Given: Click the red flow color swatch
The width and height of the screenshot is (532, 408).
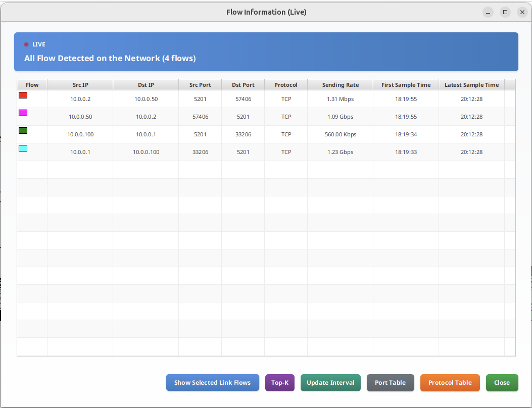Looking at the screenshot, I should pos(23,95).
